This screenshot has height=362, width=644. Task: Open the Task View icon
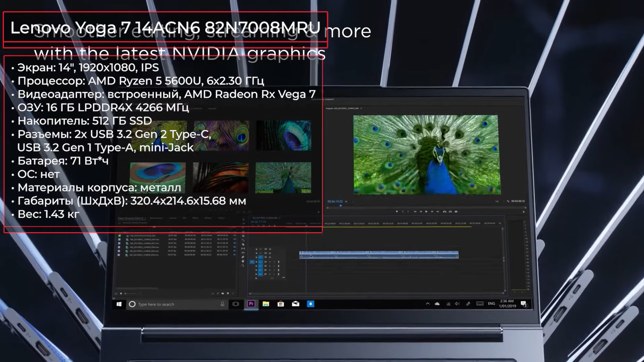click(236, 304)
